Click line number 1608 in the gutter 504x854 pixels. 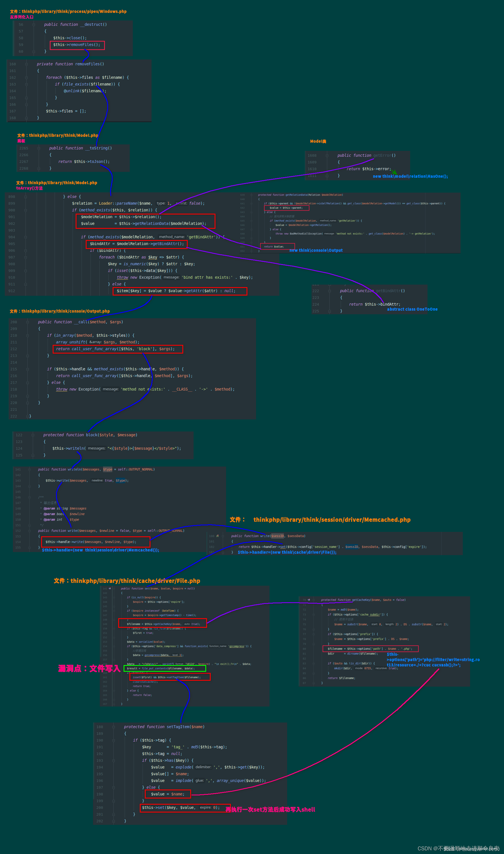click(x=312, y=155)
